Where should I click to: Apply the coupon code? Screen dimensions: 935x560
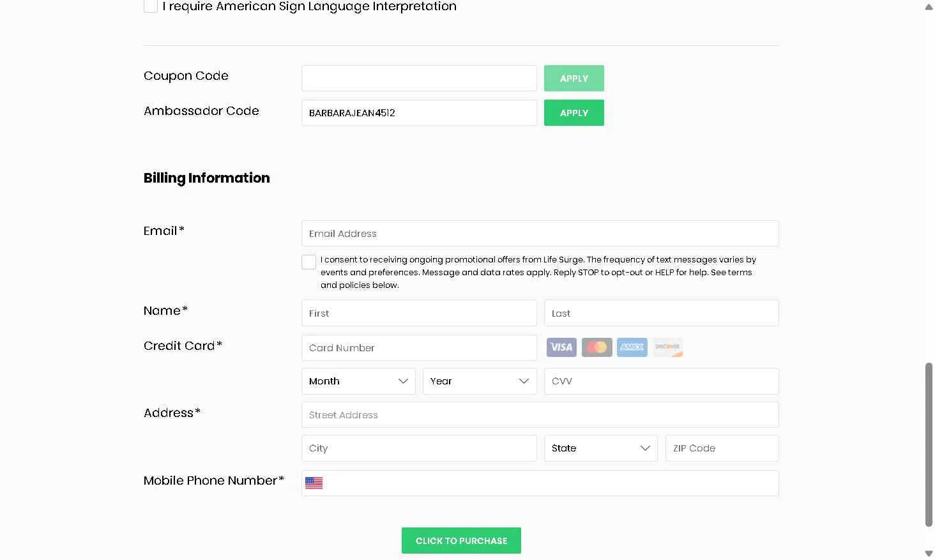[x=574, y=79]
